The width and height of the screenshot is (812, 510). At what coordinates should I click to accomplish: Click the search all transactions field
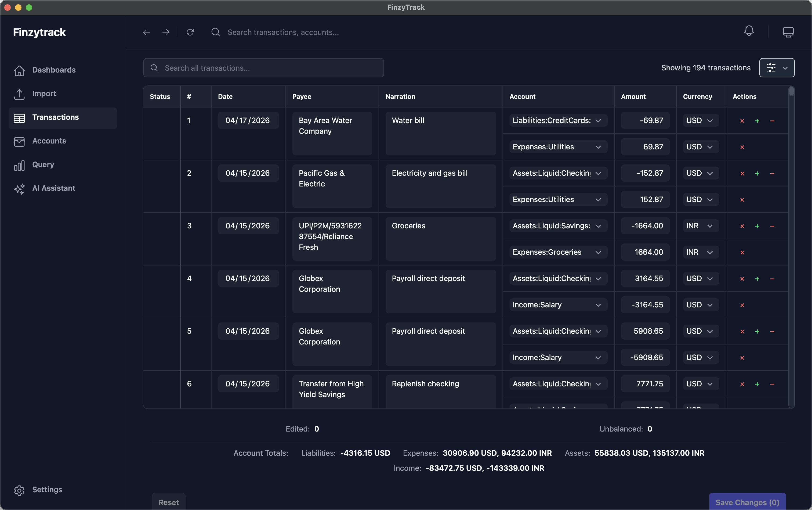point(263,68)
